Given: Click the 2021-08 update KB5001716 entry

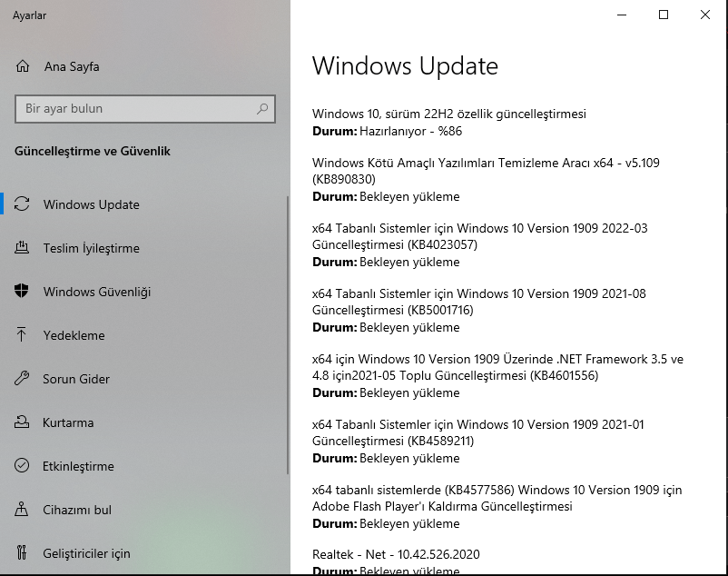Looking at the screenshot, I should 478,302.
